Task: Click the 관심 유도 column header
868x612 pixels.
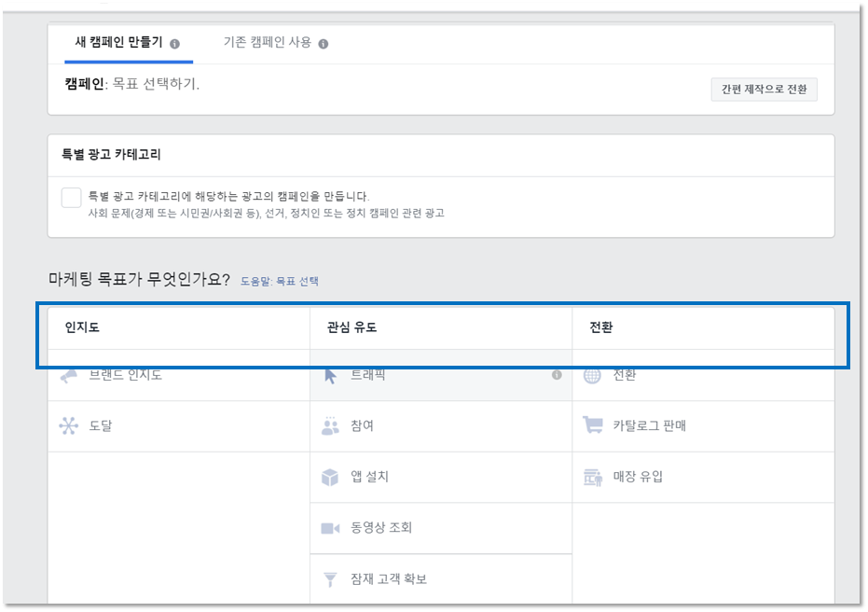Action: (351, 327)
